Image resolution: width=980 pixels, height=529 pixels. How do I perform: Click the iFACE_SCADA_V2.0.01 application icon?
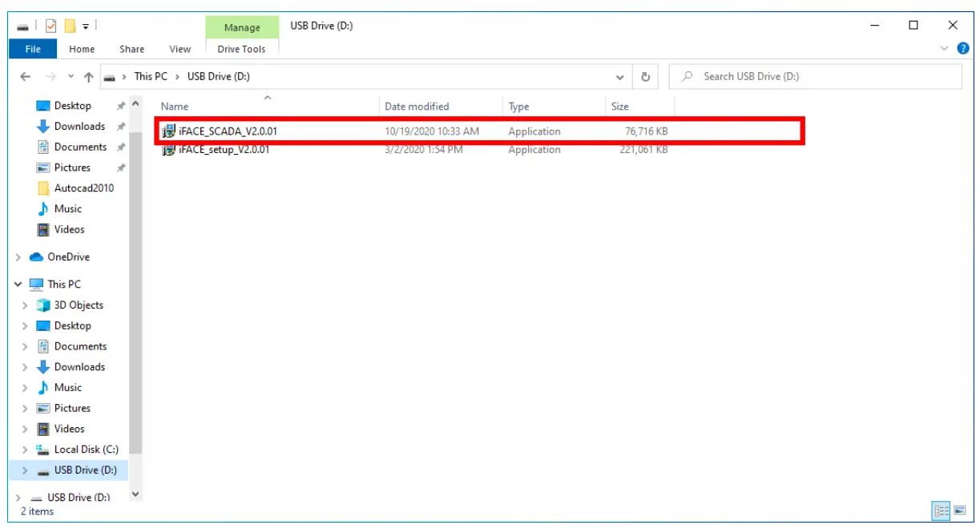168,131
